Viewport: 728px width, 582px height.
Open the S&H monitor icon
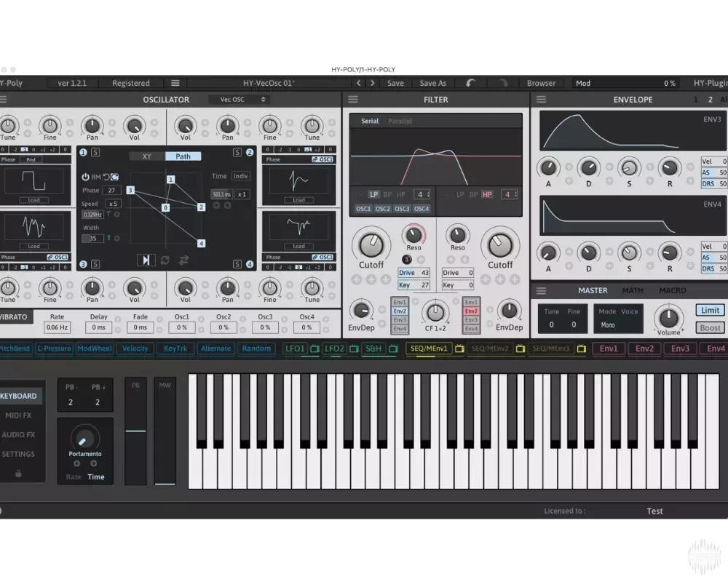tap(393, 348)
